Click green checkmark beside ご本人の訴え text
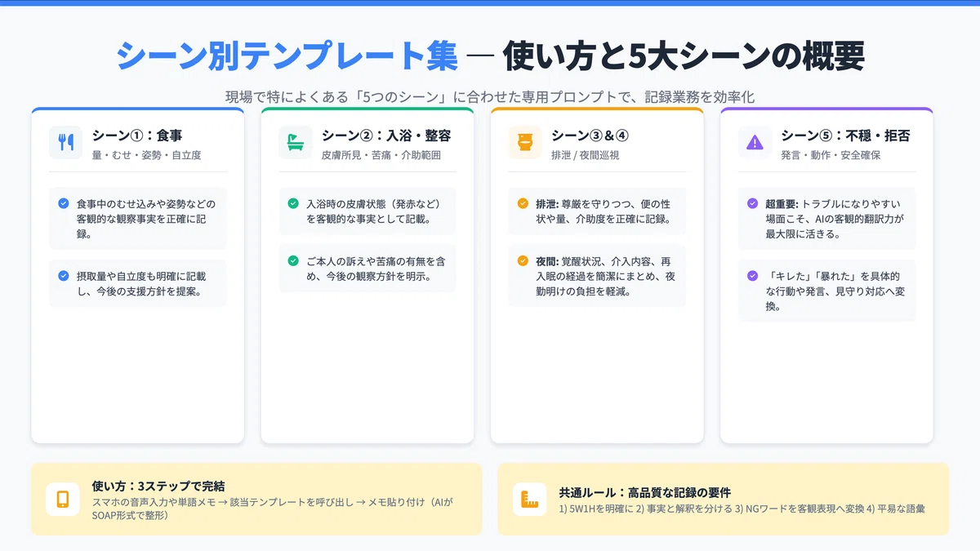The image size is (980, 551). click(293, 260)
